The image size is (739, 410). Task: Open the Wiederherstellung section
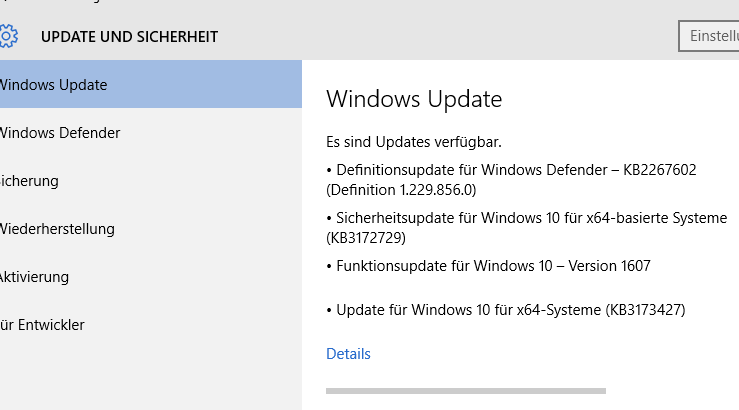point(58,229)
